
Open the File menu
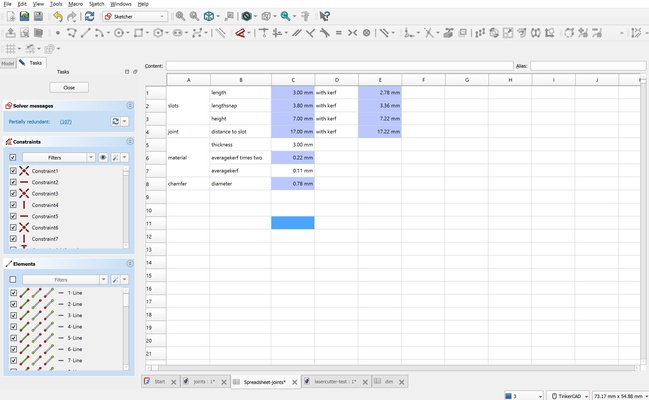tap(7, 4)
